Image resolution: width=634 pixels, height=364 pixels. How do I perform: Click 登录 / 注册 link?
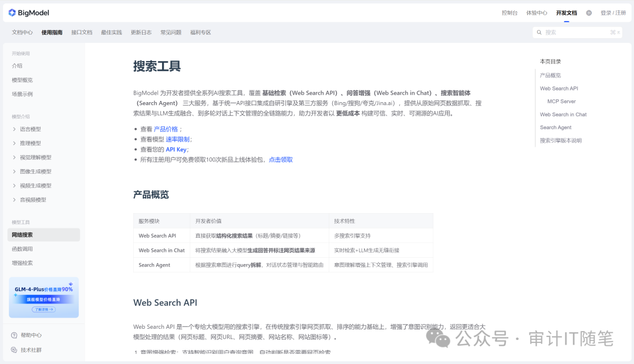coord(613,13)
